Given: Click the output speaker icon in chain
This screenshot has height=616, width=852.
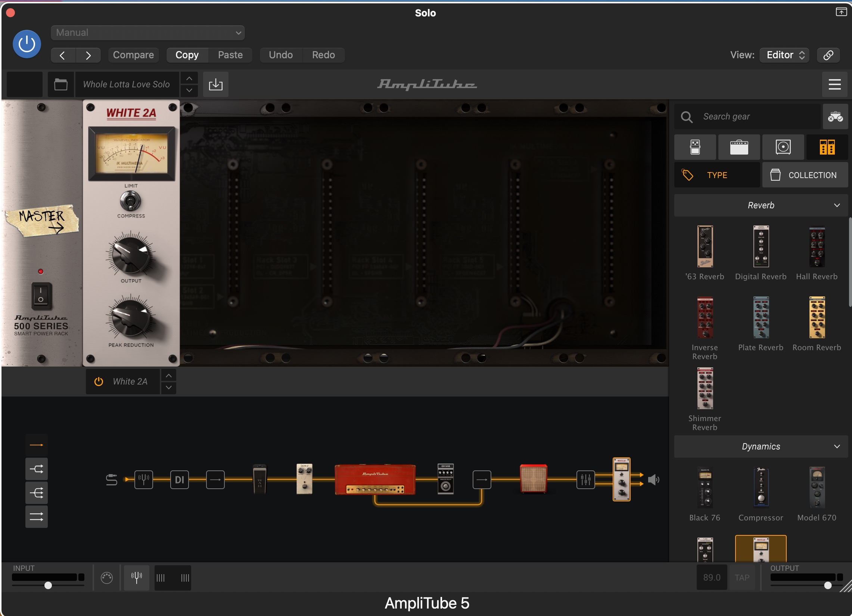Looking at the screenshot, I should (x=654, y=480).
